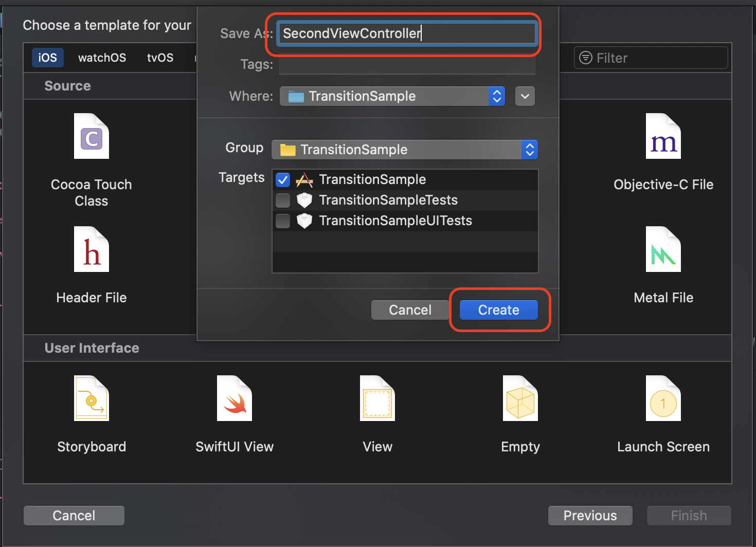This screenshot has width=756, height=547.
Task: Pick the Objective-C File template icon
Action: [x=663, y=136]
